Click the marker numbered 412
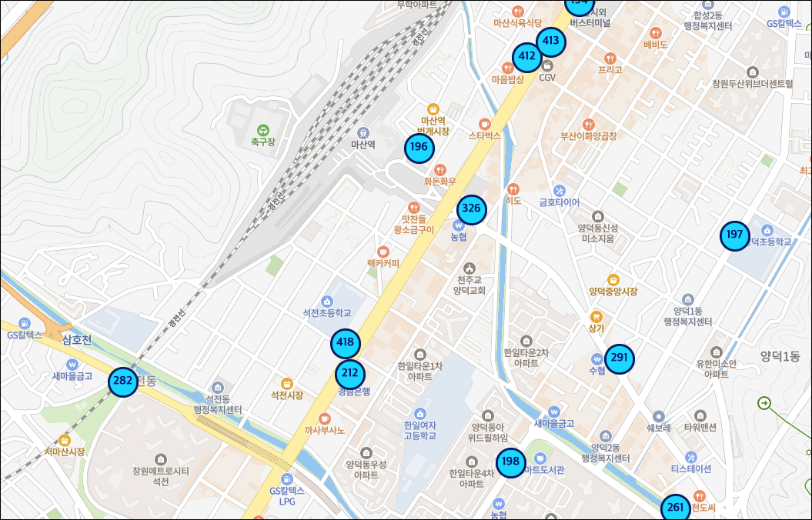Screen dimensions: 812x520 click(x=527, y=57)
